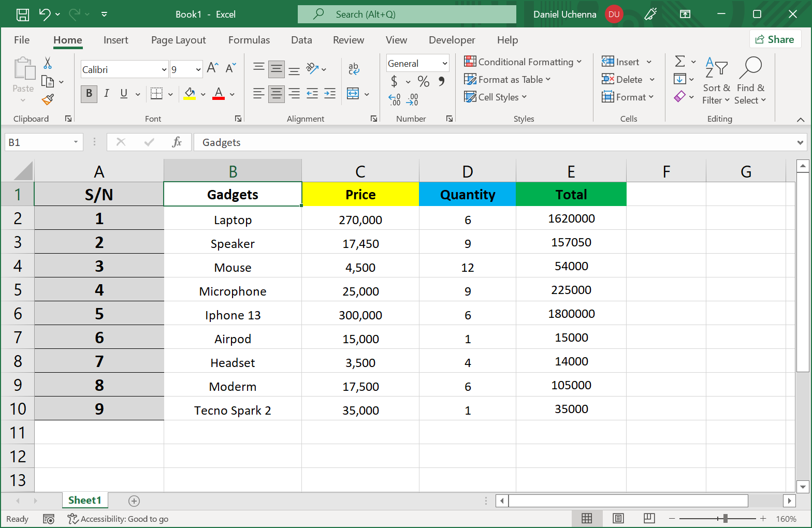
Task: Open Find & Select menu button
Action: pos(750,81)
